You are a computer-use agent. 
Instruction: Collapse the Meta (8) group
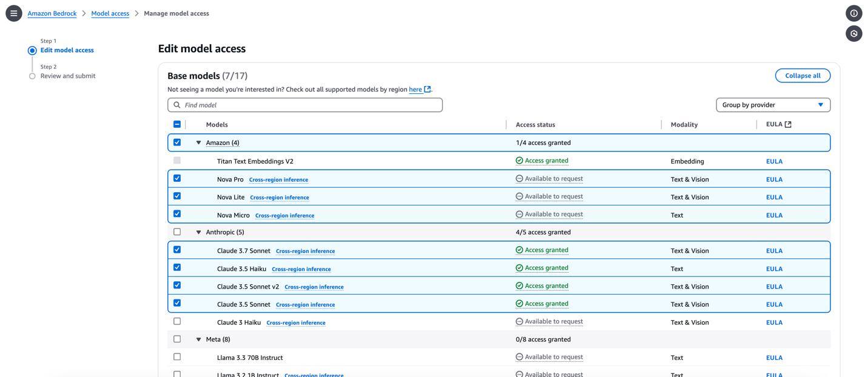(x=198, y=339)
